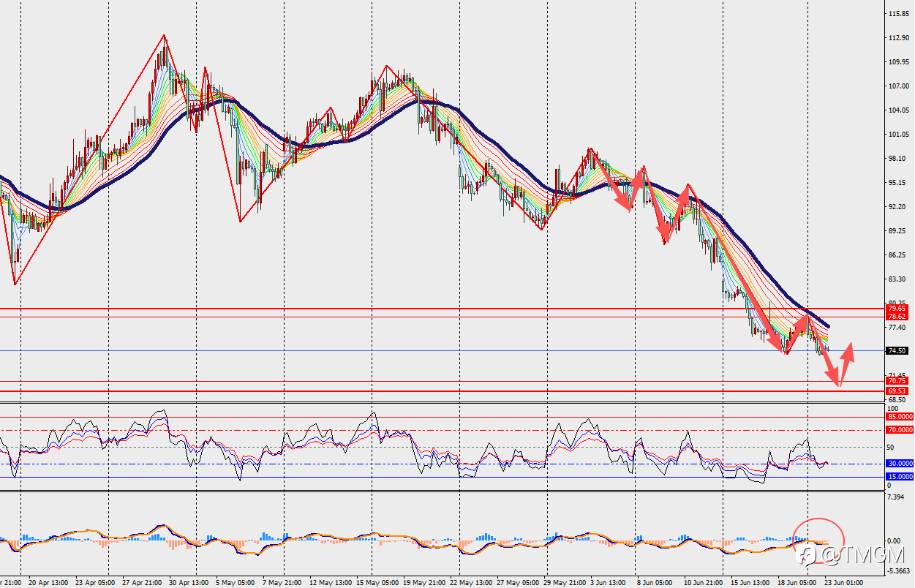Screen dimensions: 915x588
Task: Click the 98.10 price axis value
Action: [x=897, y=159]
